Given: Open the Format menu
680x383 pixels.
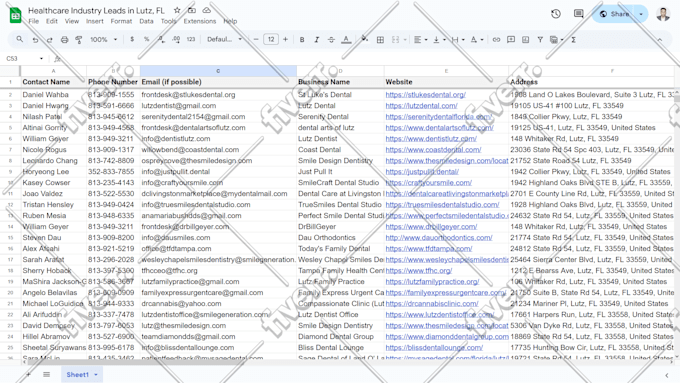Looking at the screenshot, I should (121, 21).
